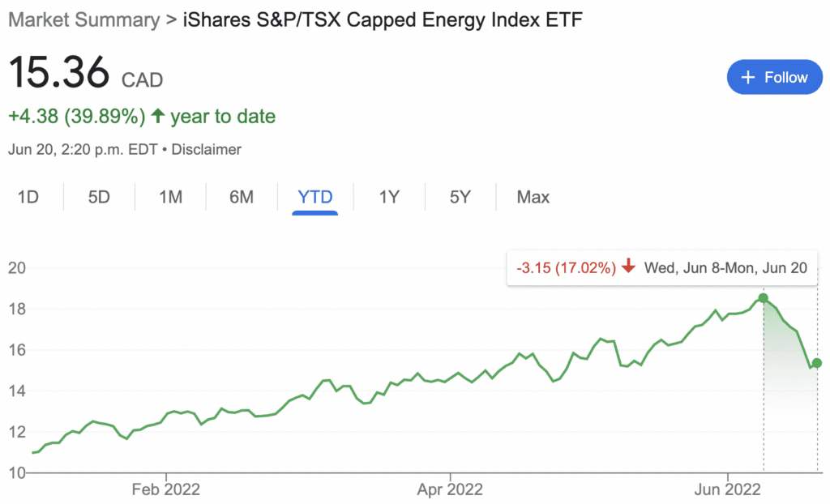Click the plus icon in Follow button
This screenshot has width=830, height=504.
pos(747,77)
